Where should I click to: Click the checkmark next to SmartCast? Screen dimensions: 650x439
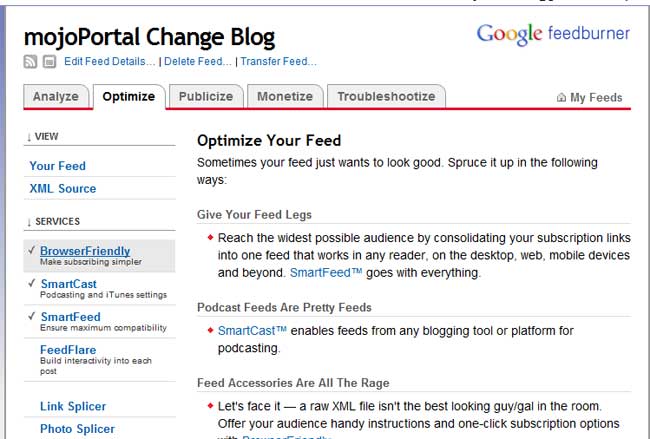coord(32,284)
